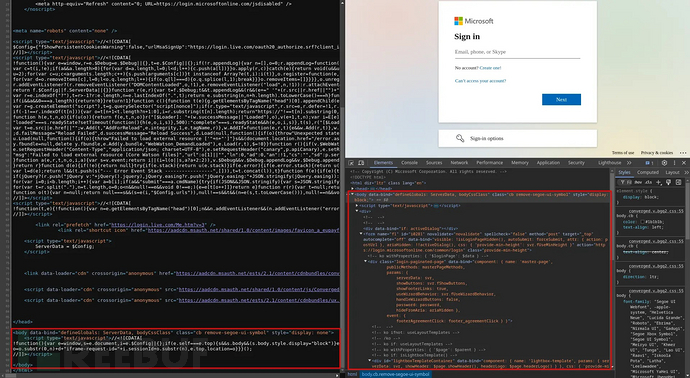The width and height of the screenshot is (690, 378).
Task: Toggle the computed styles sidebar icon
Action: point(679,182)
